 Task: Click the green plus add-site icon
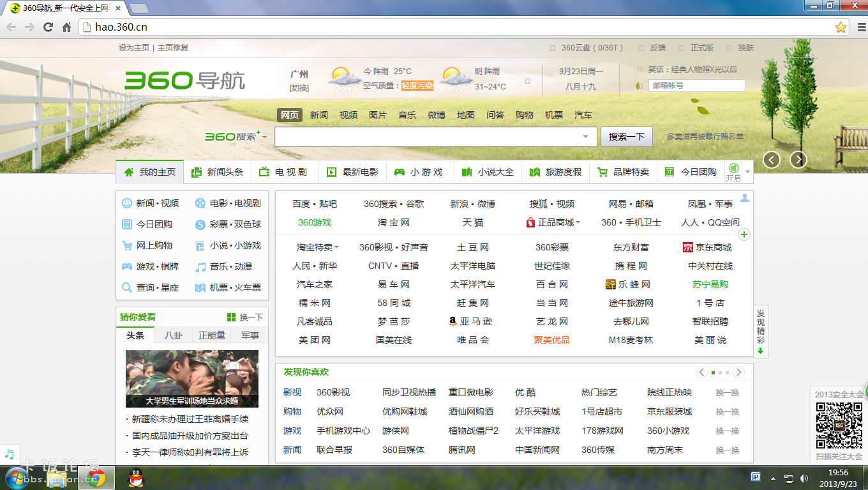point(744,234)
